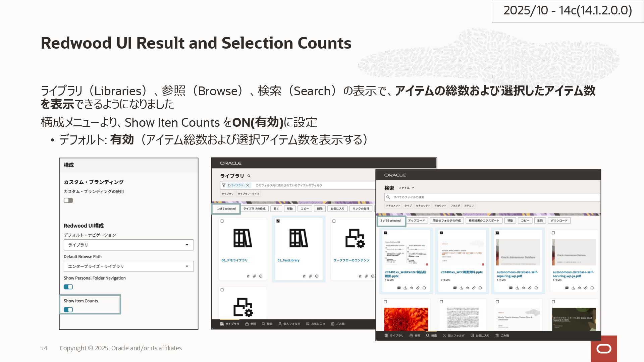The width and height of the screenshot is (644, 362).
Task: Toggle the Show Item Counts switch
Action: pyautogui.click(x=68, y=310)
